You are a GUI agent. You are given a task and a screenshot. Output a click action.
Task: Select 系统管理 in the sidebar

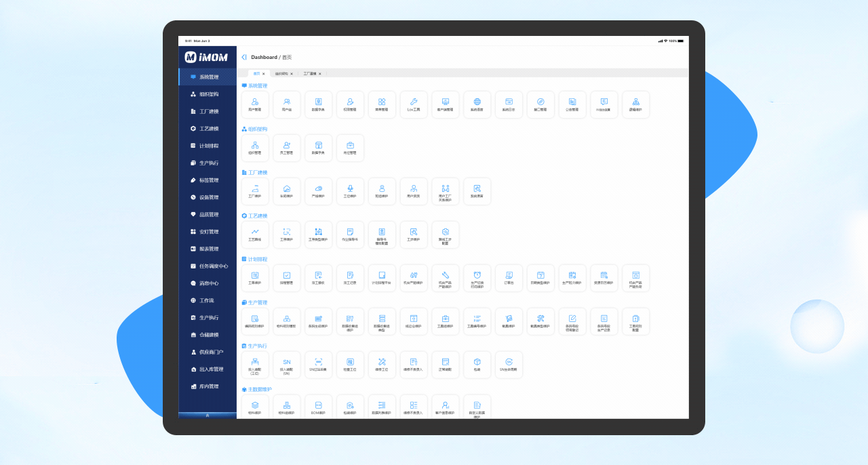click(x=208, y=77)
